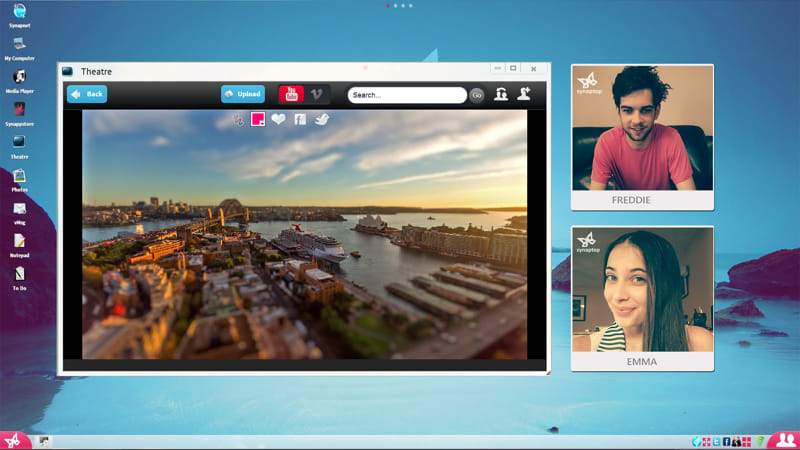
Task: Click the first pink desktop page dot
Action: click(388, 6)
